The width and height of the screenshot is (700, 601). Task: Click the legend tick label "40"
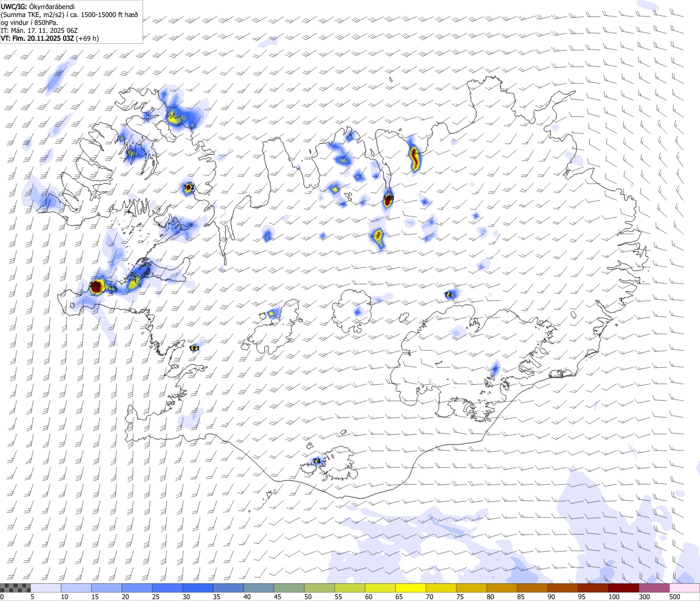[247, 597]
